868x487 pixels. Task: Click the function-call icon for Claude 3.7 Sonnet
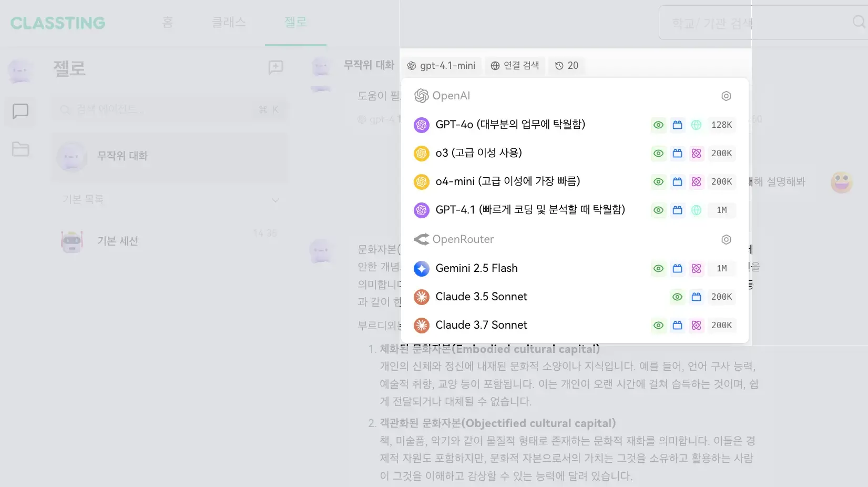pyautogui.click(x=677, y=325)
